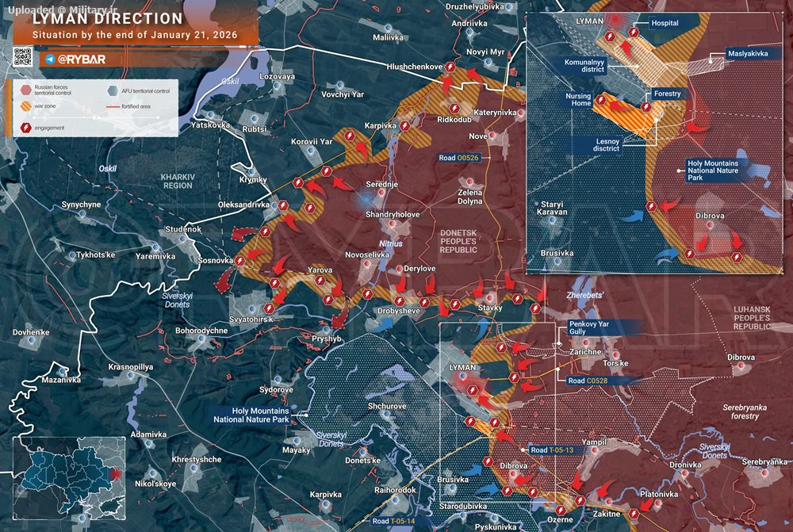
Task: Click the red fortified area line in legend
Action: (113, 107)
